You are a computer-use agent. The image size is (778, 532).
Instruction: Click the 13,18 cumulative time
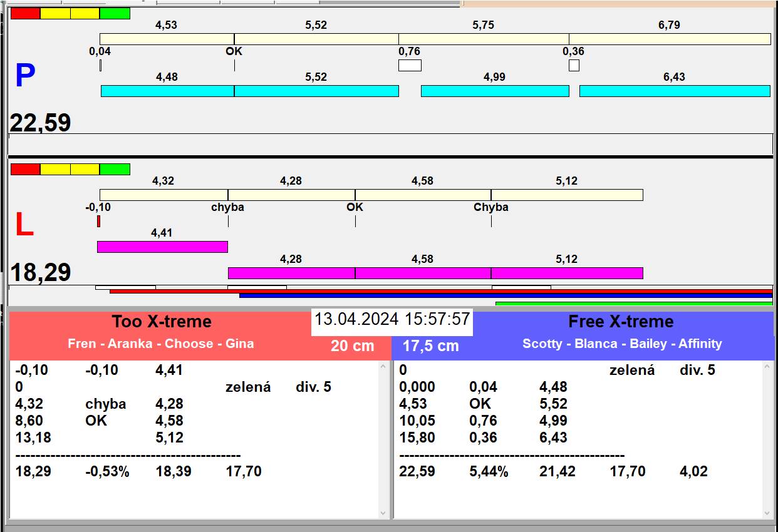point(33,437)
